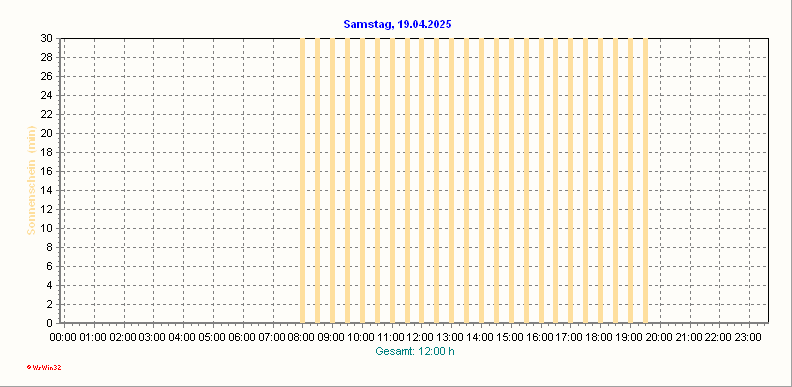Click the 23:00 time axis label
792x387 pixels.
(749, 337)
